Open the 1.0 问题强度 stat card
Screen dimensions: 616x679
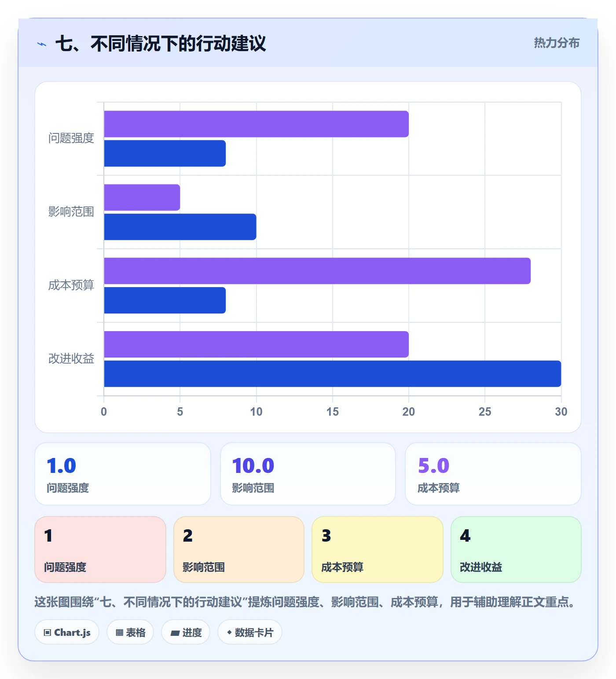123,474
